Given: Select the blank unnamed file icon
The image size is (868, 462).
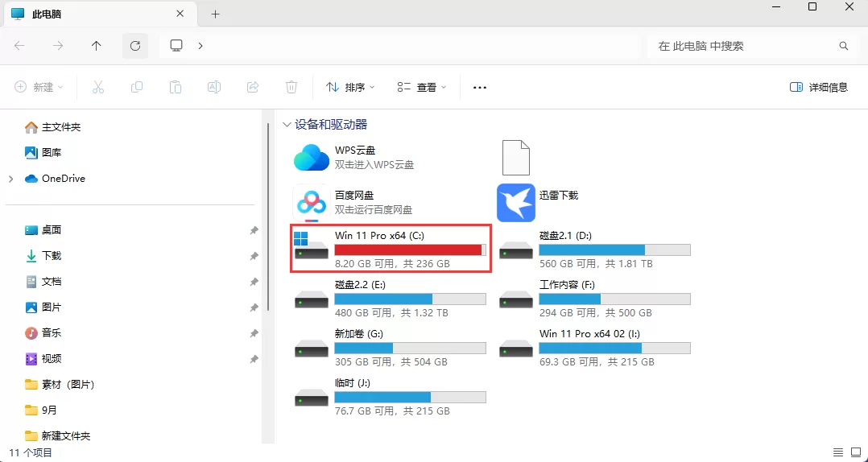Looking at the screenshot, I should click(x=516, y=158).
